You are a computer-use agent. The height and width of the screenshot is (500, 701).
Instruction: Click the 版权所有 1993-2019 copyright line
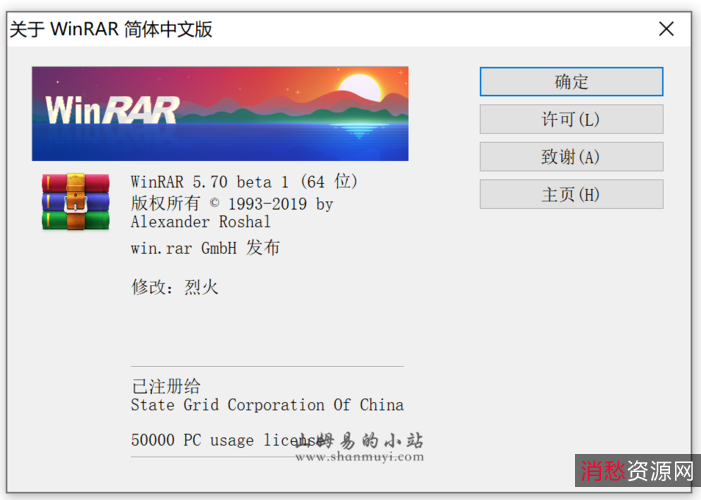[232, 204]
